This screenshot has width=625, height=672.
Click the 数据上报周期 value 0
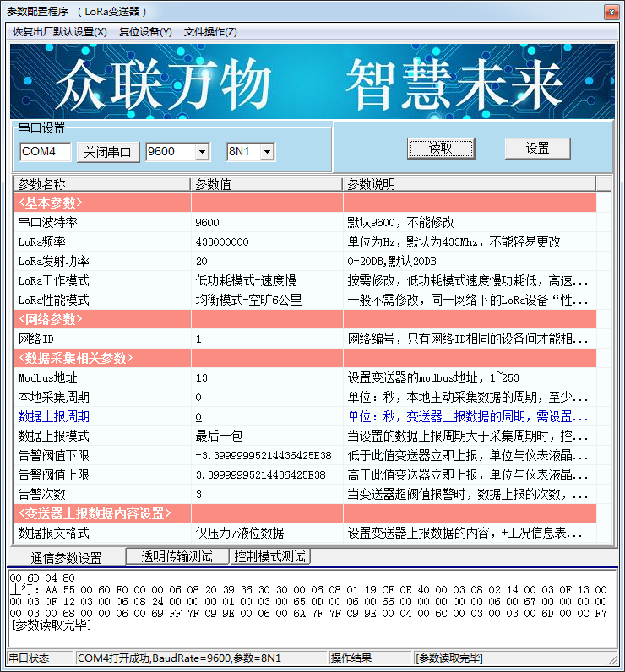pos(198,417)
